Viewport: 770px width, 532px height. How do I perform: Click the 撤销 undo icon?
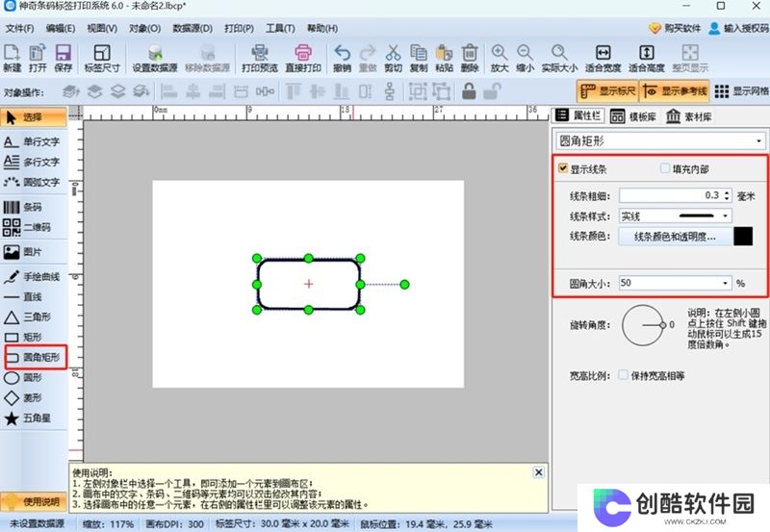click(x=342, y=58)
